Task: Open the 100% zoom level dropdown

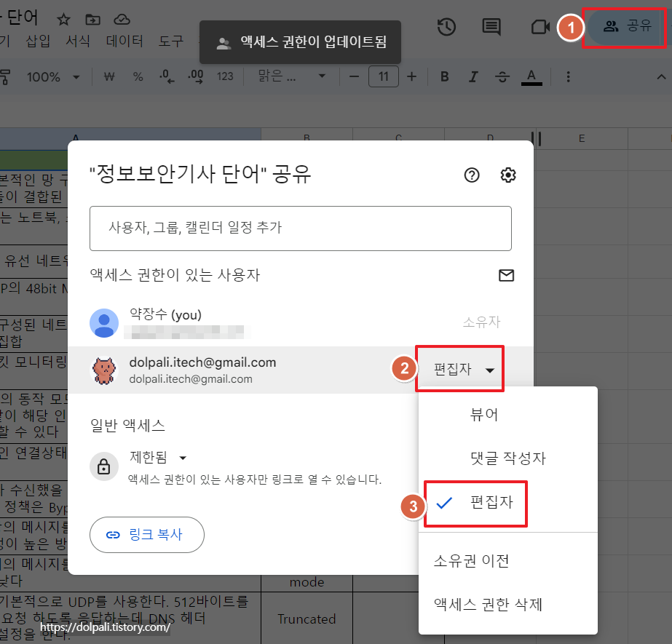Action: pyautogui.click(x=53, y=76)
